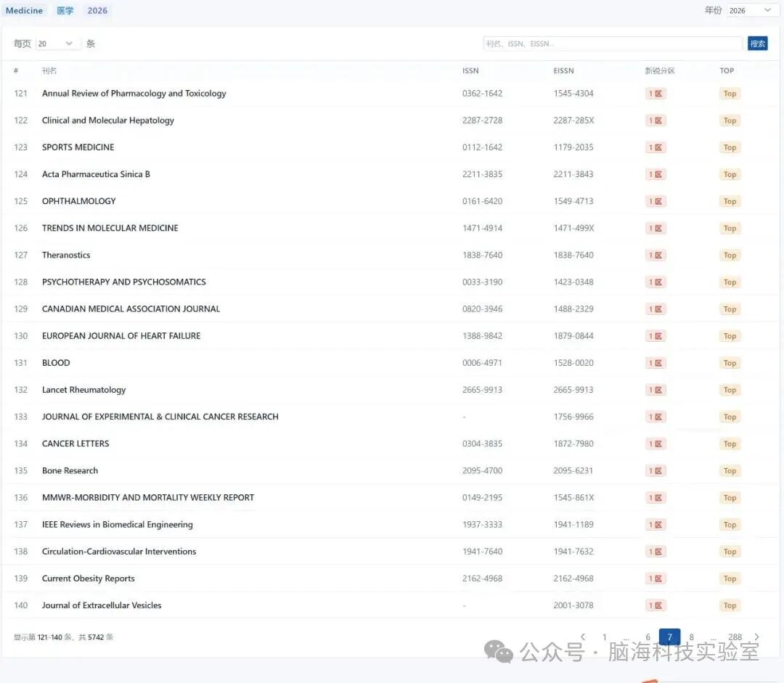The height and width of the screenshot is (683, 784).
Task: Click the TOP column header
Action: [727, 70]
